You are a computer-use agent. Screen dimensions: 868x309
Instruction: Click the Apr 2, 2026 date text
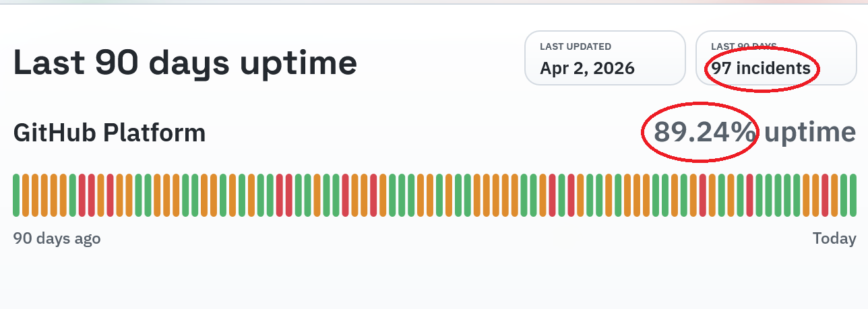click(x=587, y=68)
